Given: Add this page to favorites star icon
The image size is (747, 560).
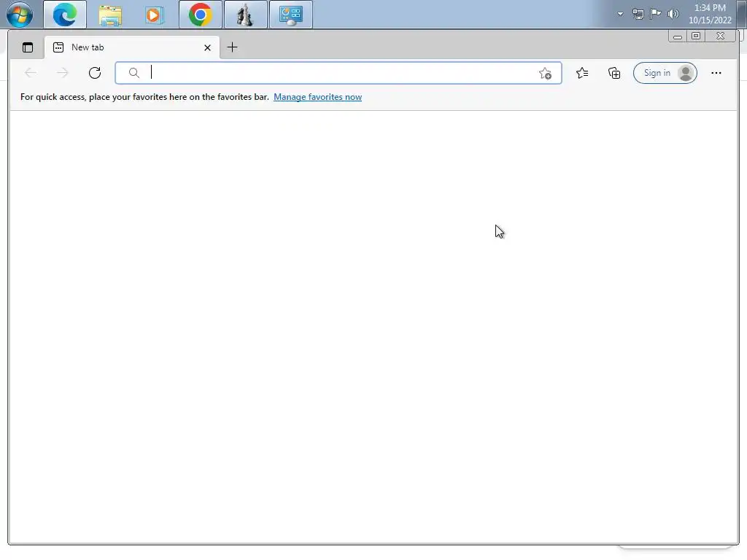Looking at the screenshot, I should point(545,74).
